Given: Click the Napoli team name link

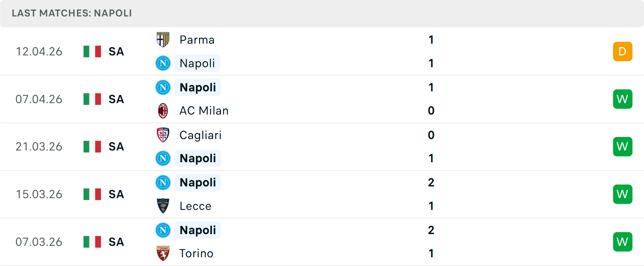Looking at the screenshot, I should pos(198,63).
